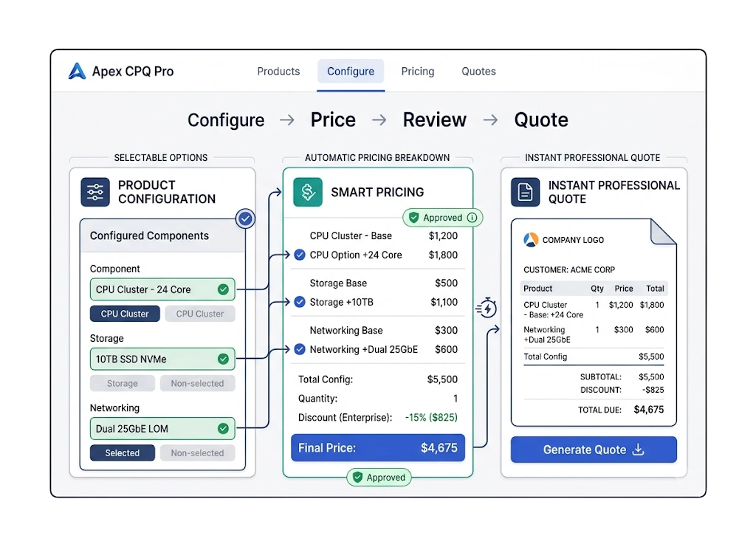Go to the Quote workflow step

(541, 120)
